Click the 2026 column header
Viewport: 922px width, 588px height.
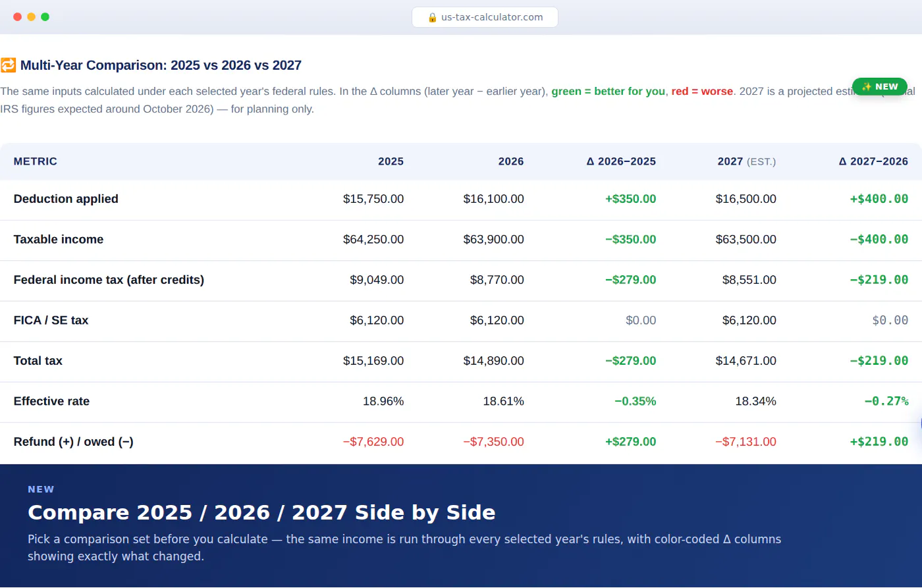click(x=511, y=161)
